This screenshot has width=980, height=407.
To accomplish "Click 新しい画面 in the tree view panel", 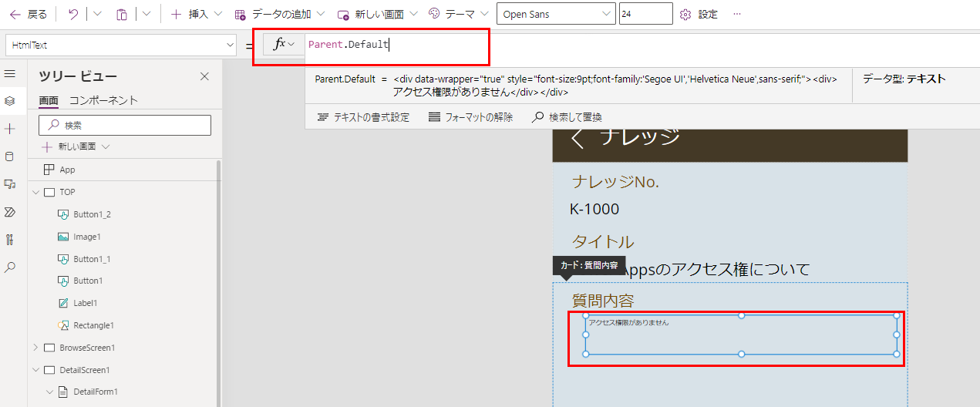I will 76,146.
